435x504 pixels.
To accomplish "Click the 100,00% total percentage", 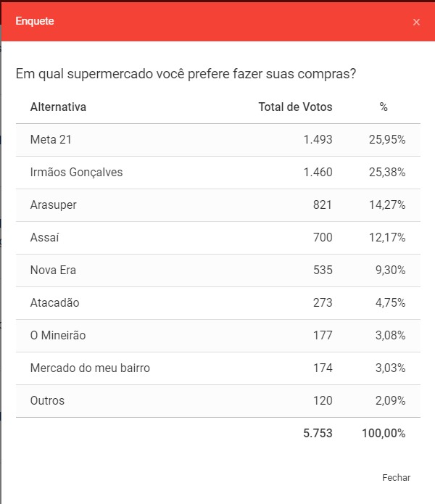I will (384, 434).
